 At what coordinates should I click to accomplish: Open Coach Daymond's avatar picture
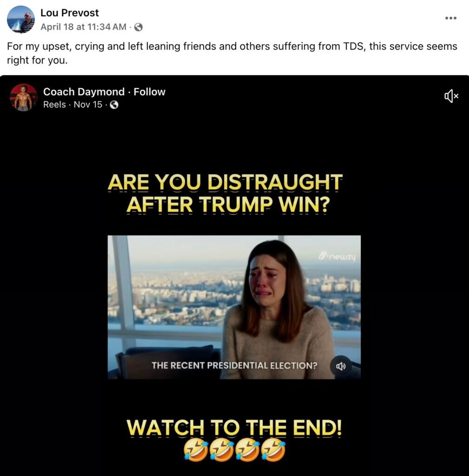pyautogui.click(x=24, y=97)
